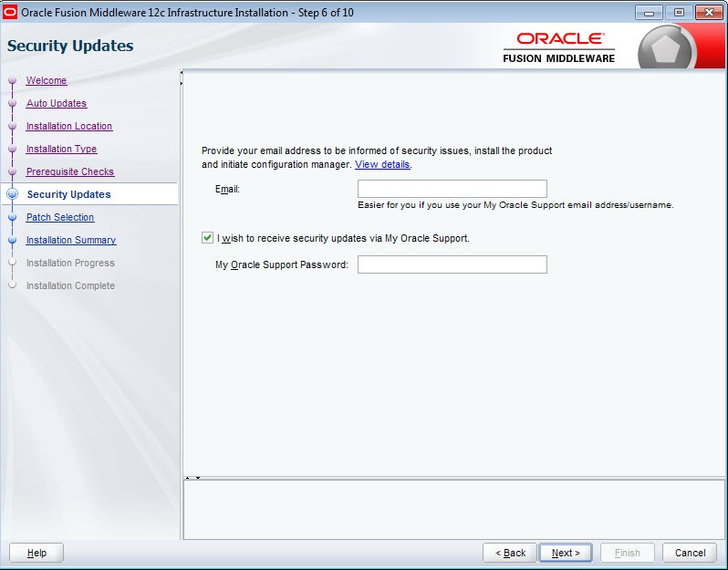Select the Security Updates step
Image resolution: width=728 pixels, height=570 pixels.
point(68,194)
